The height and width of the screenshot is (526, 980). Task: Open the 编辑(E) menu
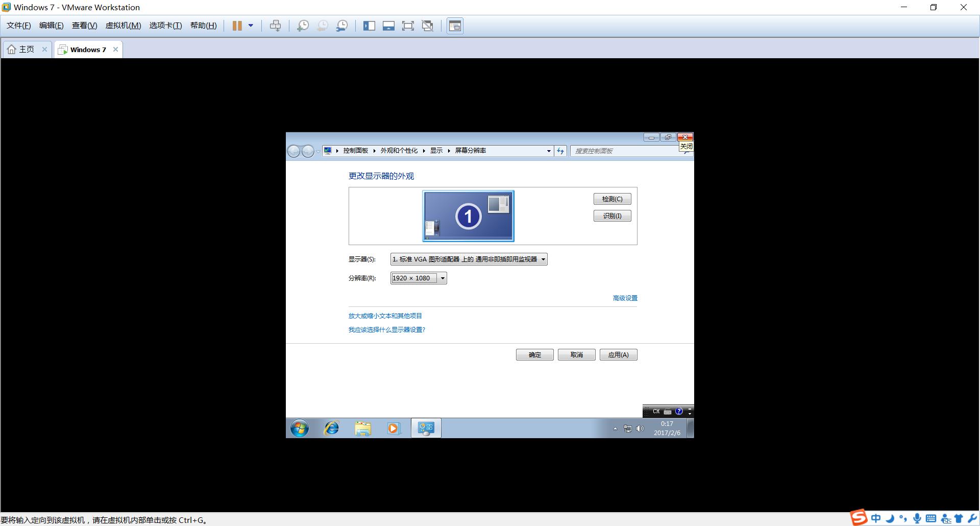pos(52,26)
